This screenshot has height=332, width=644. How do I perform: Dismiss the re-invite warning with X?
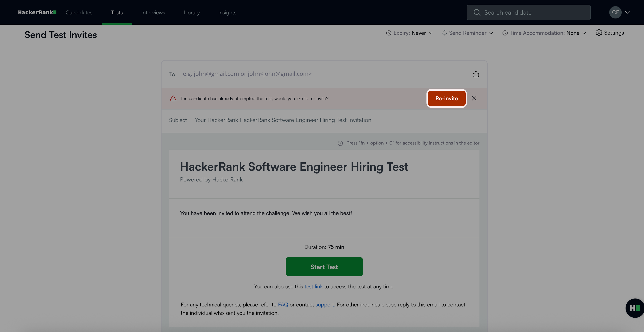click(x=474, y=98)
